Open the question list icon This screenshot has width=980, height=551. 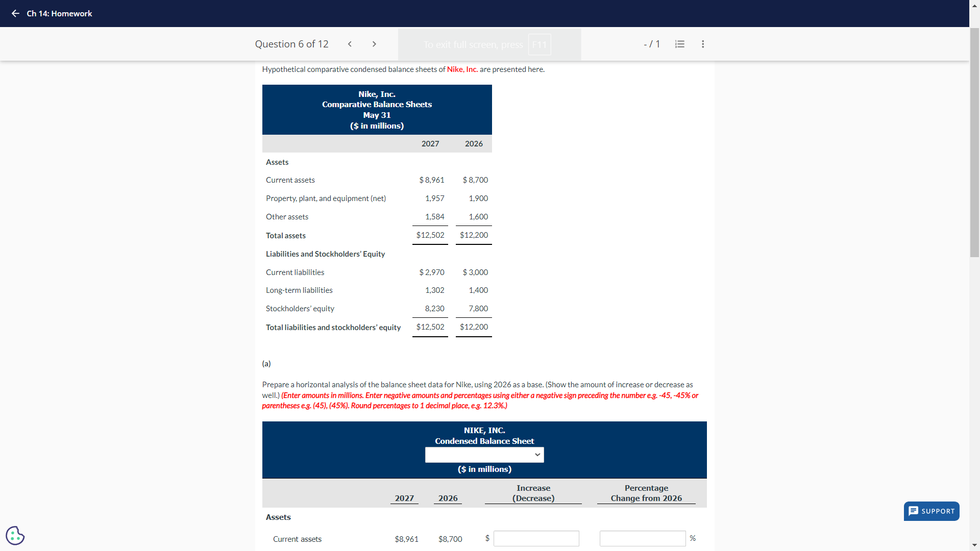pos(679,44)
